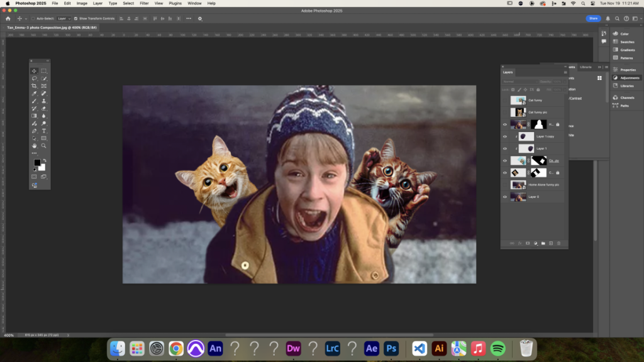The image size is (644, 362).
Task: Select the Move tool in the toolbox
Action: click(x=35, y=71)
